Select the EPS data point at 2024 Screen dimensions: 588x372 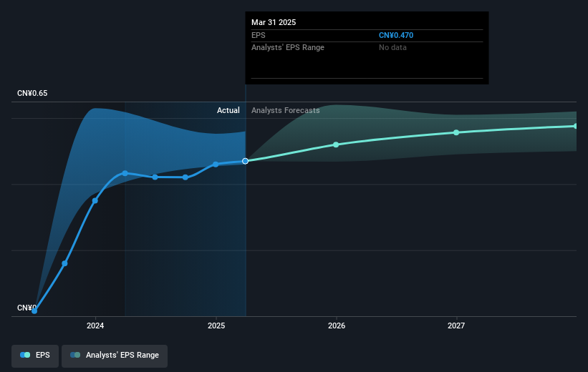[95, 201]
